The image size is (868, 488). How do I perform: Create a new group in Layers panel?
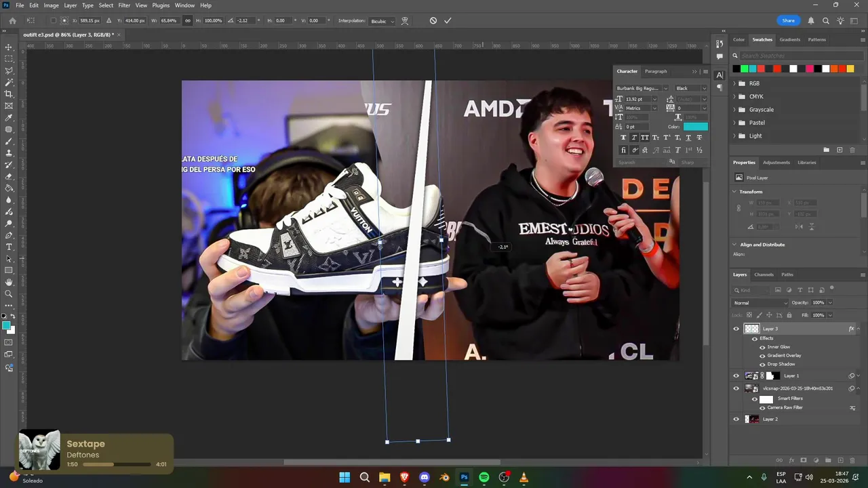coord(828,460)
